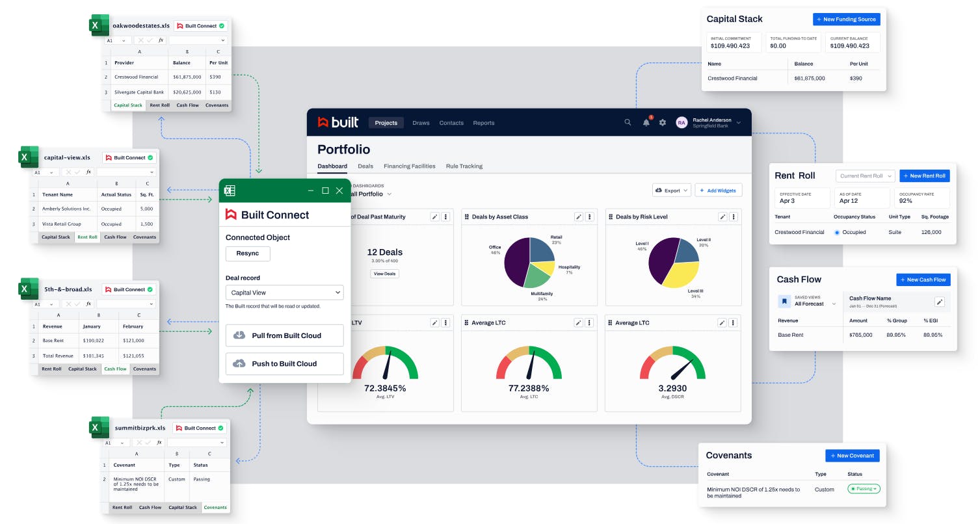Click the Level III slice of the risk pie
The image size is (980, 524).
(x=683, y=275)
